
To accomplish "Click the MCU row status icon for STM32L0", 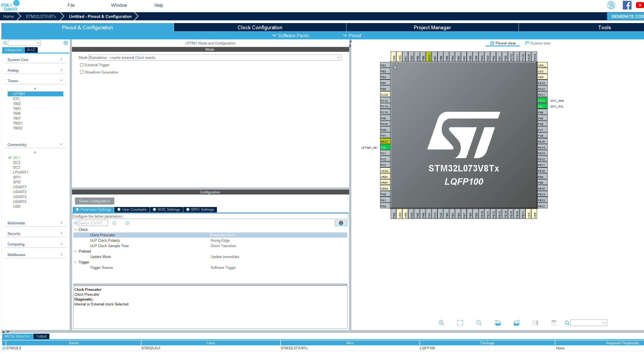I will [x=4, y=348].
